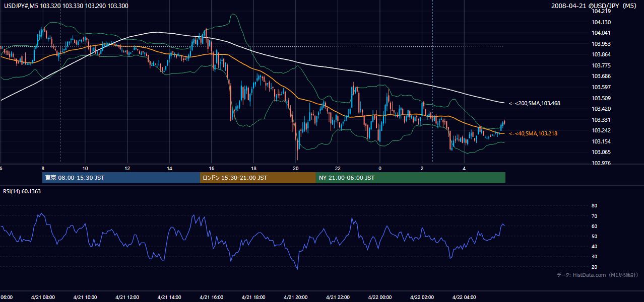Click the 103.065 price axis label
This screenshot has width=644, height=302.
point(602,152)
